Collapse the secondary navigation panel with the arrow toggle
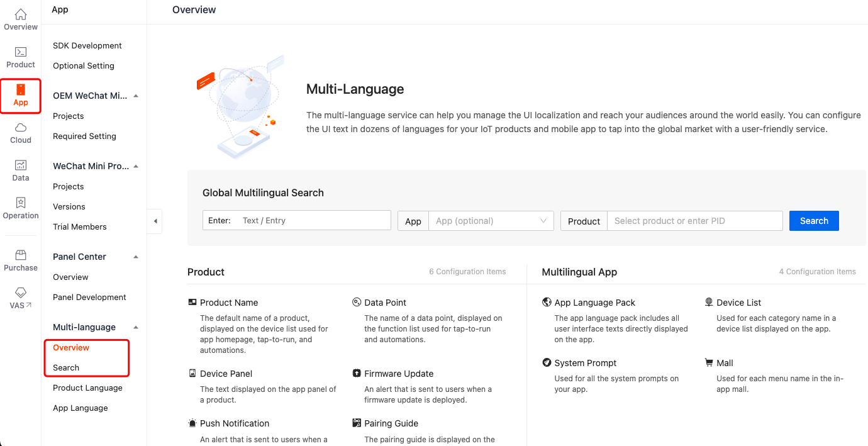This screenshot has width=868, height=446. [155, 221]
